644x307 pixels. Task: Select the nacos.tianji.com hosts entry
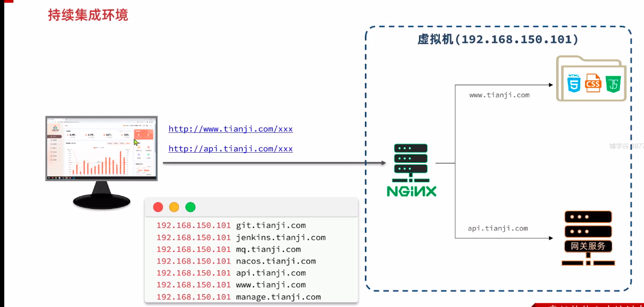click(x=236, y=261)
